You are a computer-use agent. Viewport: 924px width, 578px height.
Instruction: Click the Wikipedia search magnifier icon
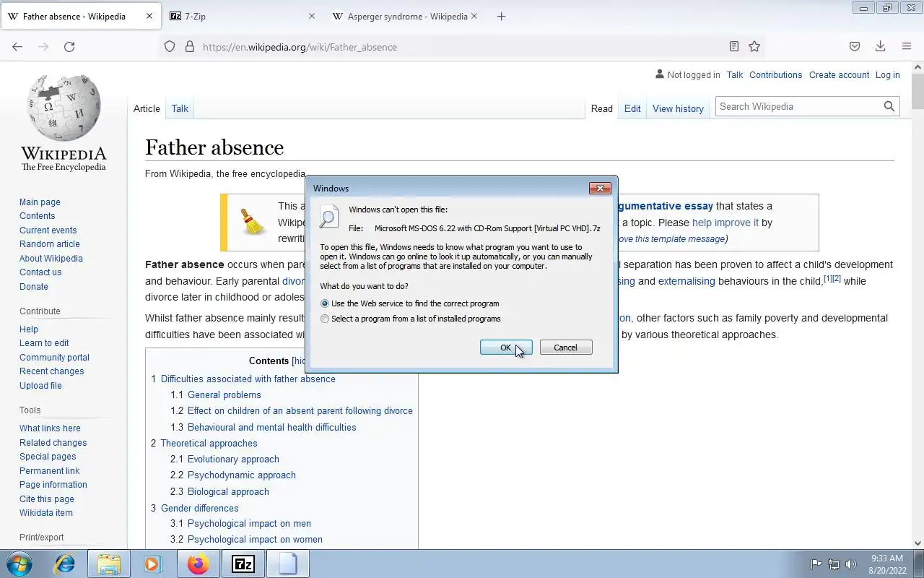click(x=889, y=106)
